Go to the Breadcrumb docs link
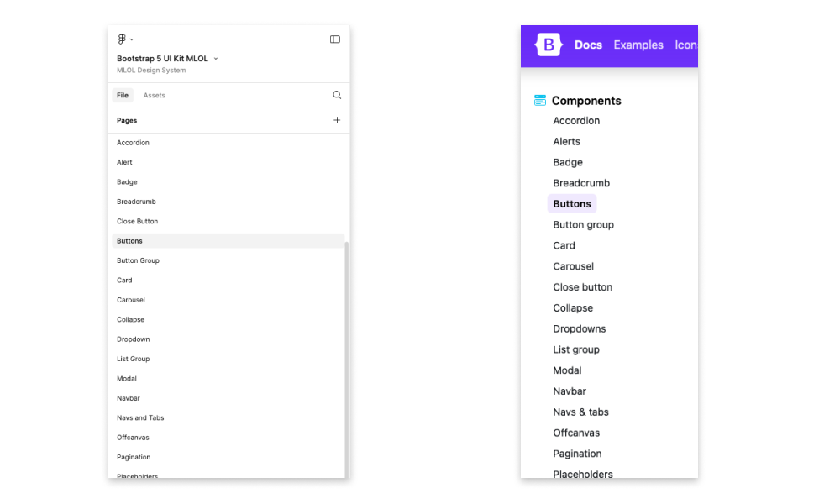840x504 pixels. point(581,183)
